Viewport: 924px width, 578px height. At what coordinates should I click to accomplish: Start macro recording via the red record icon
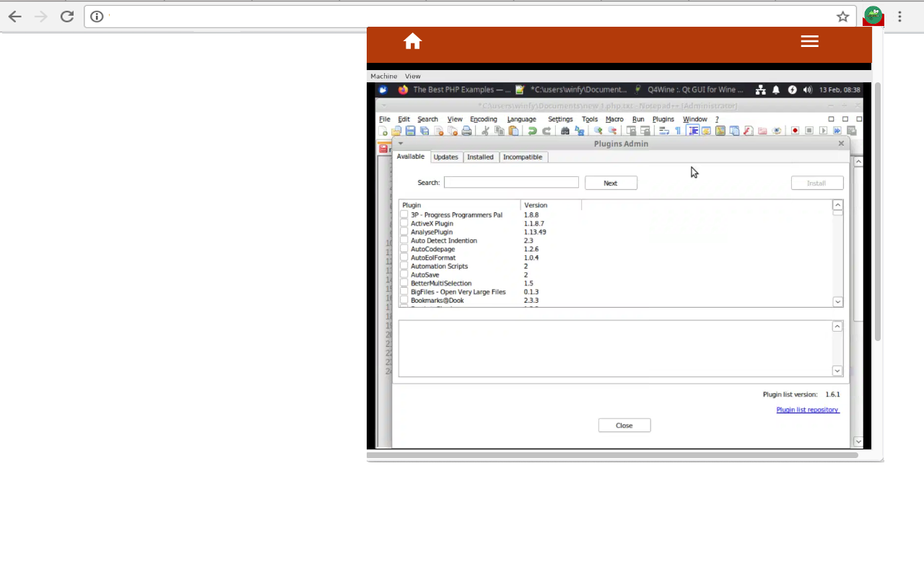pos(794,130)
